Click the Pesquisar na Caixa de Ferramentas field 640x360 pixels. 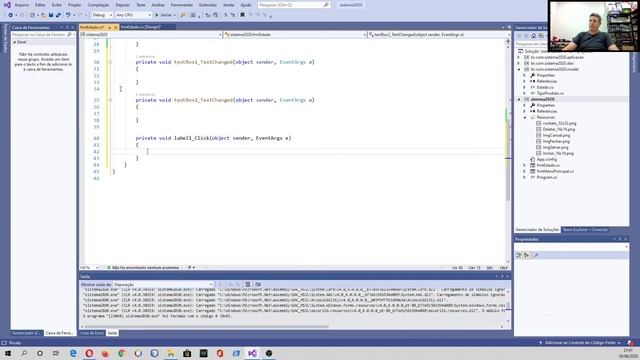point(42,35)
